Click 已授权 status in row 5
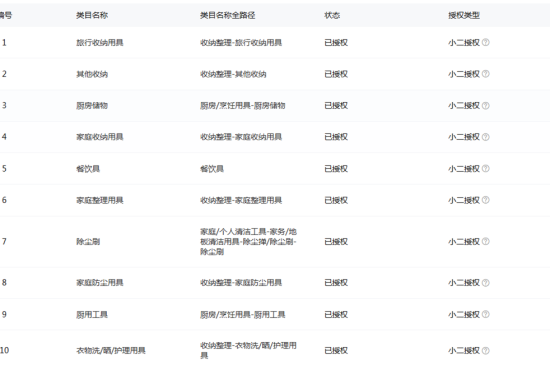The image size is (550, 365). (x=336, y=169)
